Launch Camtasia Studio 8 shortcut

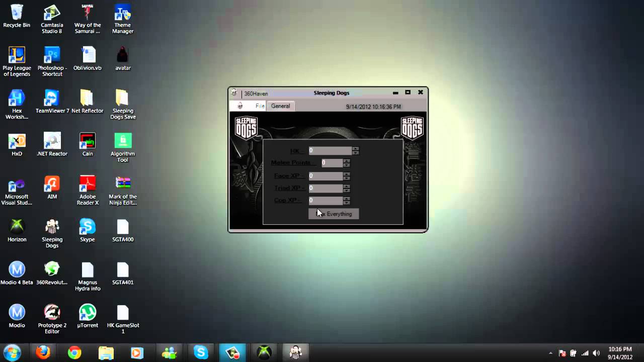[52, 19]
